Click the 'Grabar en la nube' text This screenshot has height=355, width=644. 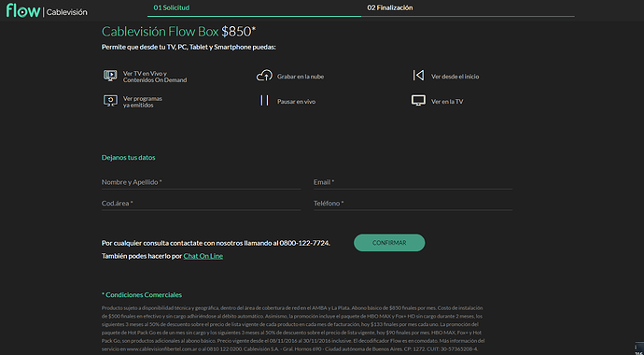(301, 77)
